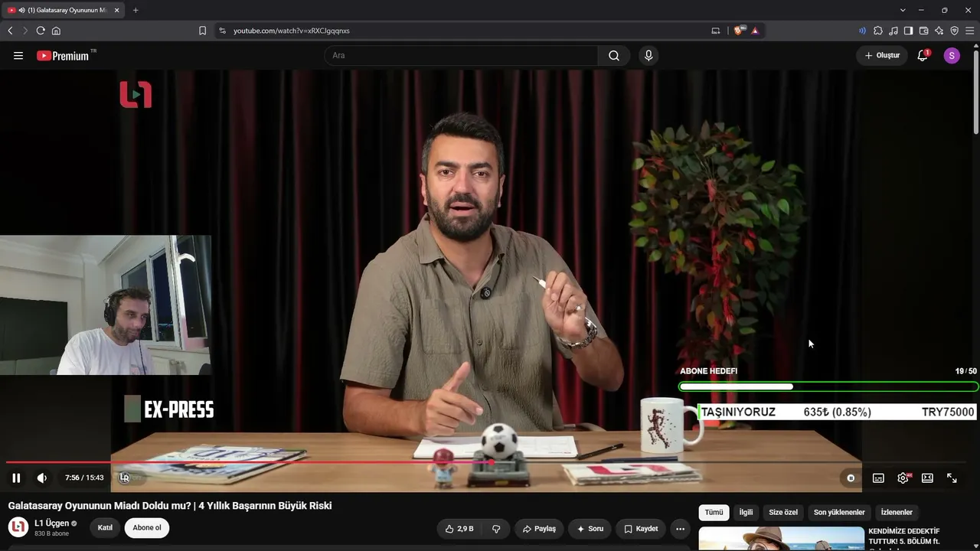The height and width of the screenshot is (551, 980).
Task: Open the notifications bell
Action: (x=923, y=55)
